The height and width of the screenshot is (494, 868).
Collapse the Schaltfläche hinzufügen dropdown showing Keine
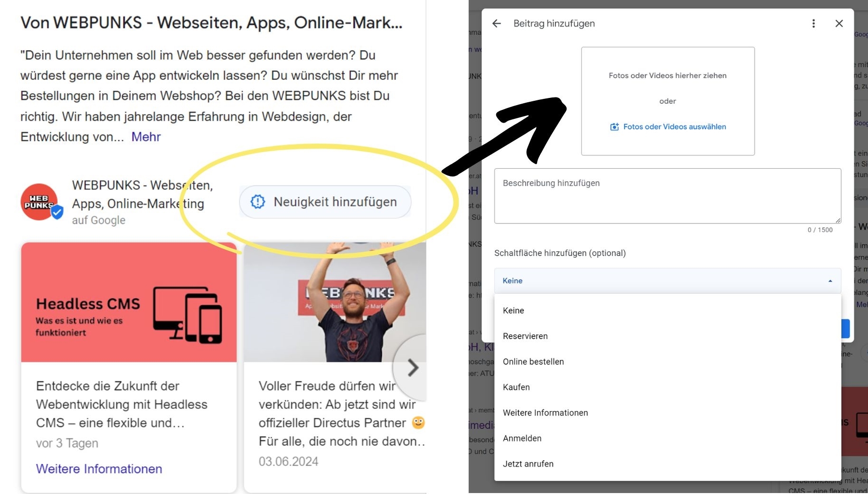click(667, 281)
